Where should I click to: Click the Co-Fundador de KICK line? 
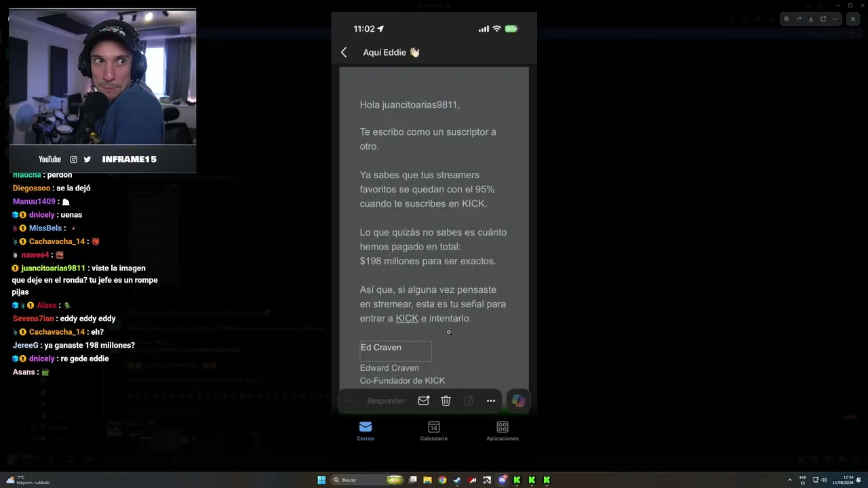(x=402, y=381)
